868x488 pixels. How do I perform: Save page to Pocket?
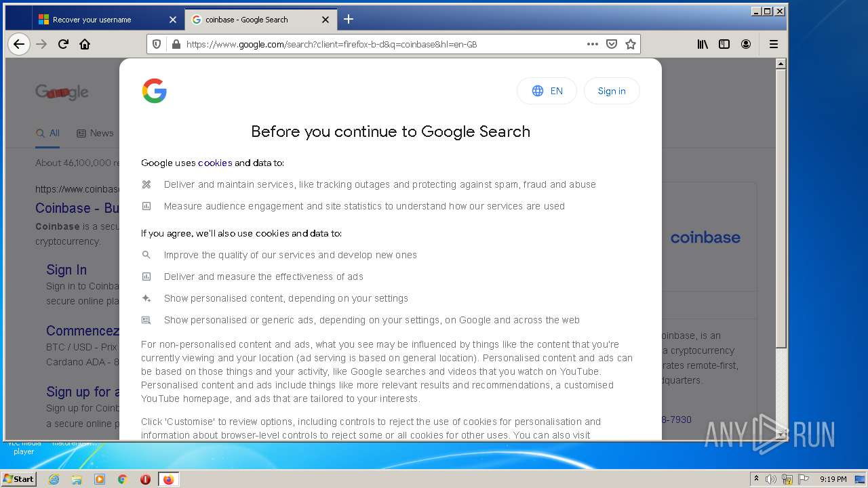point(612,44)
